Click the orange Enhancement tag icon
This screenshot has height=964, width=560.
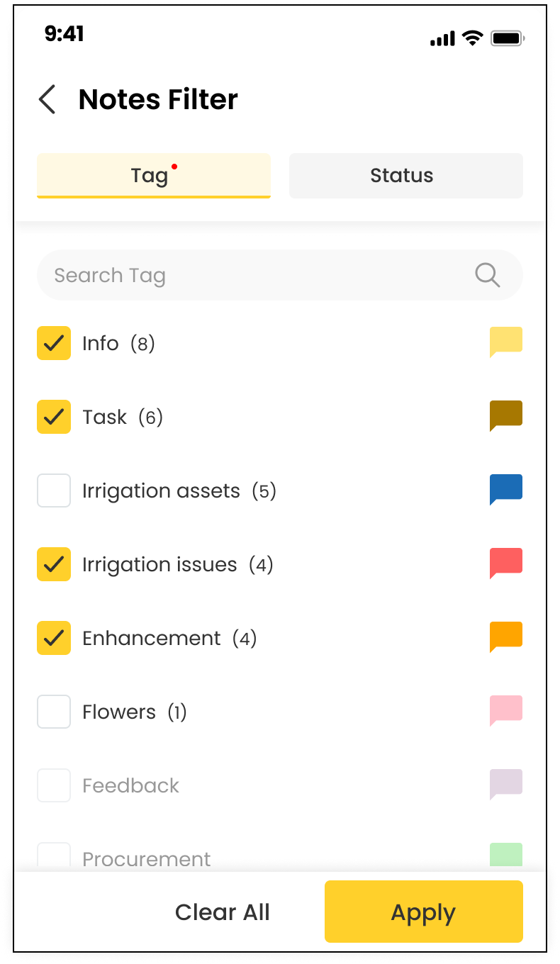pyautogui.click(x=506, y=637)
